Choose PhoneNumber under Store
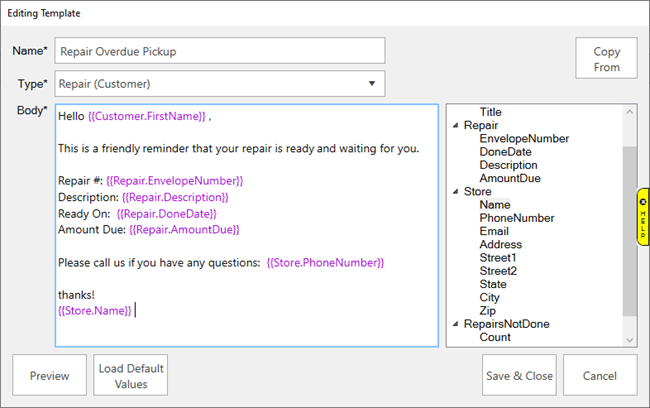650x408 pixels. coord(517,218)
